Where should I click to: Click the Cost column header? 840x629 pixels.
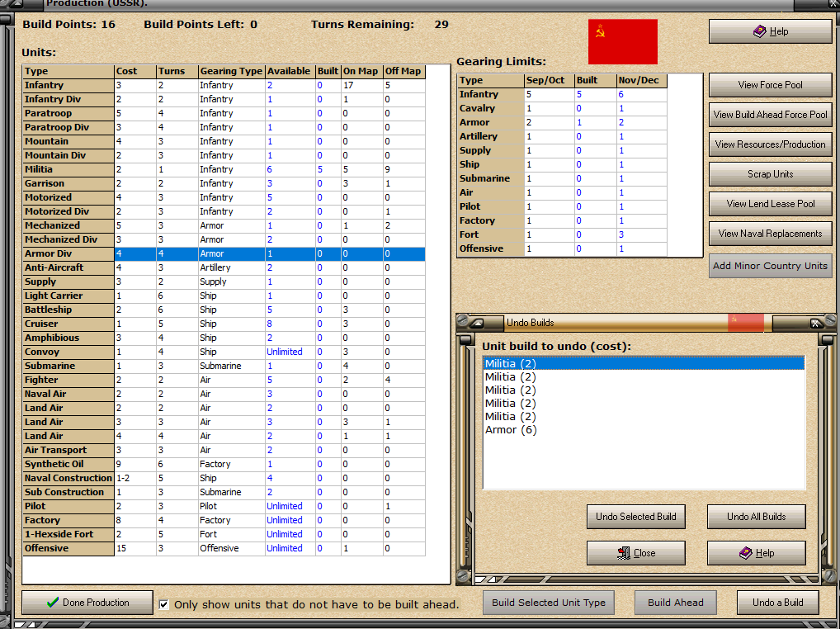click(x=135, y=71)
